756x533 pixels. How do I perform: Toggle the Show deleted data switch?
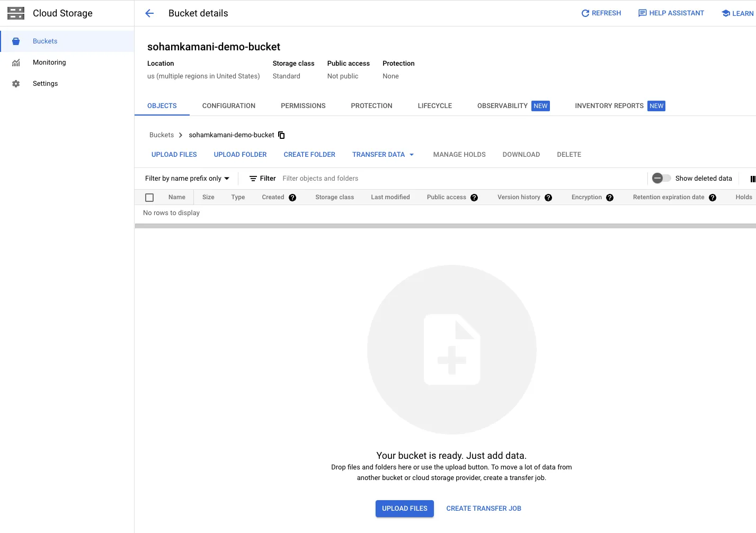(x=661, y=179)
